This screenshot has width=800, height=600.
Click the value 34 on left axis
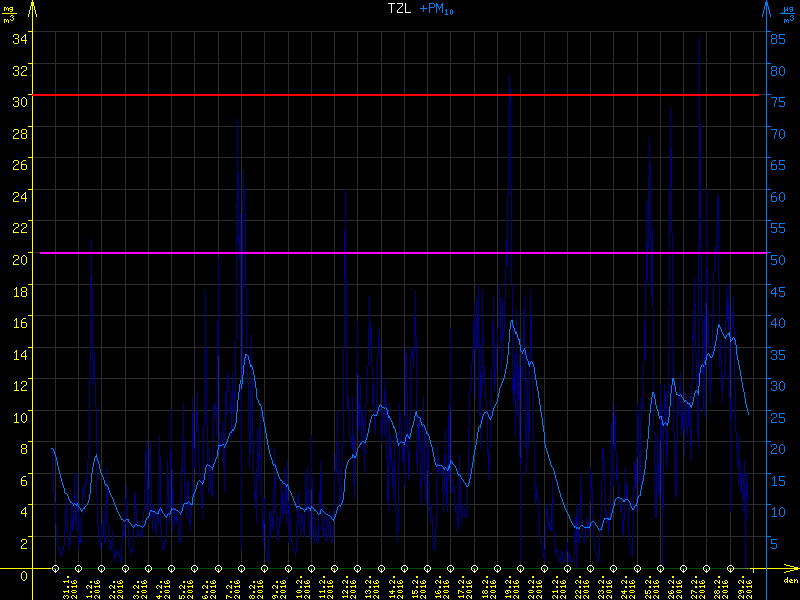pos(20,37)
